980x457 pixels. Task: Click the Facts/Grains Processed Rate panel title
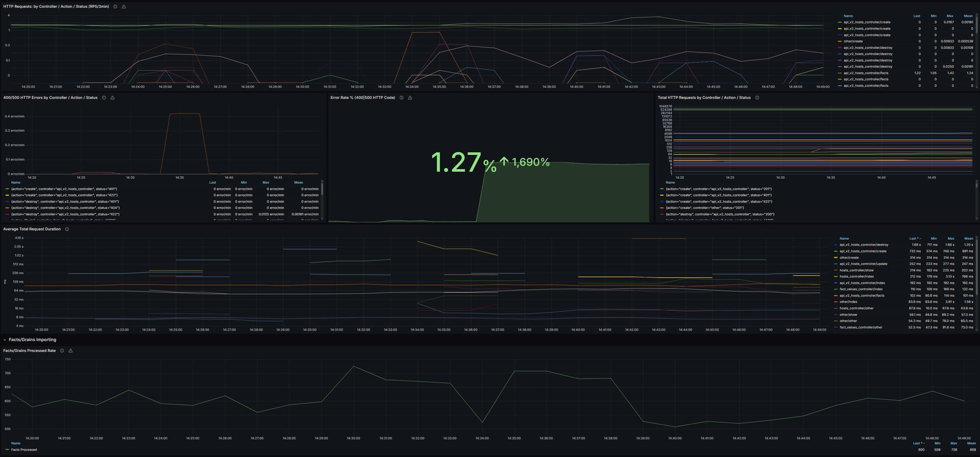tap(30, 350)
